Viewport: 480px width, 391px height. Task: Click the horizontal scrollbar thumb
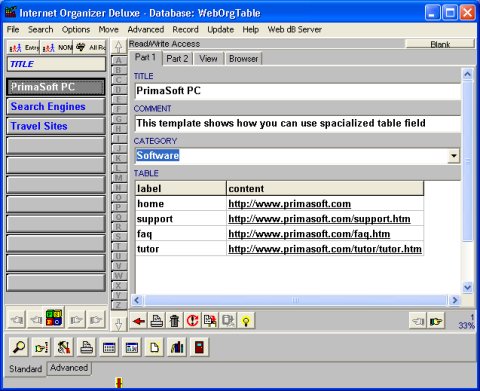click(x=295, y=300)
